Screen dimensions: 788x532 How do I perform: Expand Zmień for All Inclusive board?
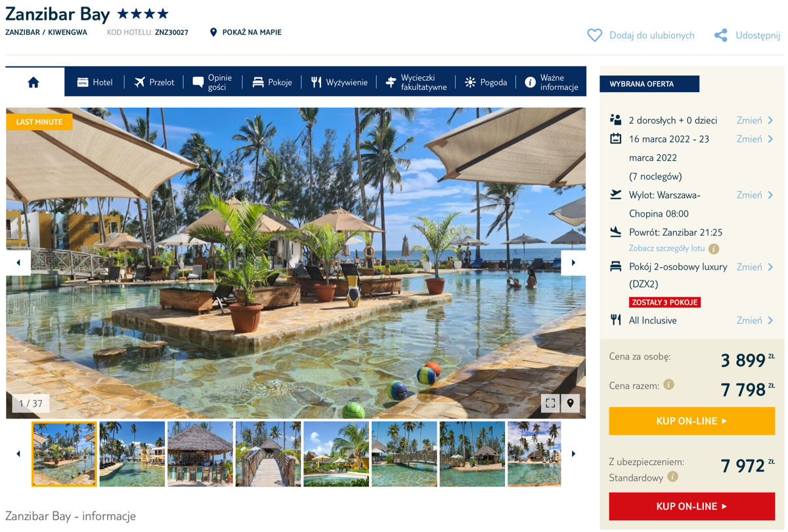tap(755, 321)
